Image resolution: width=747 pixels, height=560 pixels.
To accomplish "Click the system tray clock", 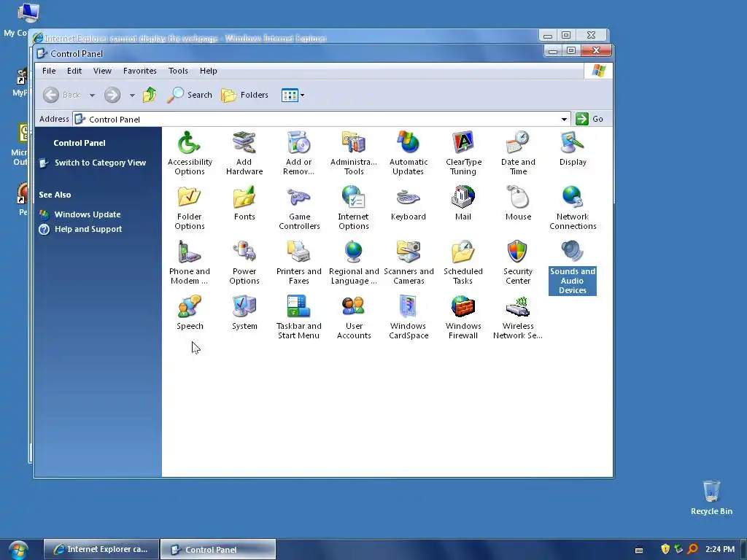I will click(720, 549).
